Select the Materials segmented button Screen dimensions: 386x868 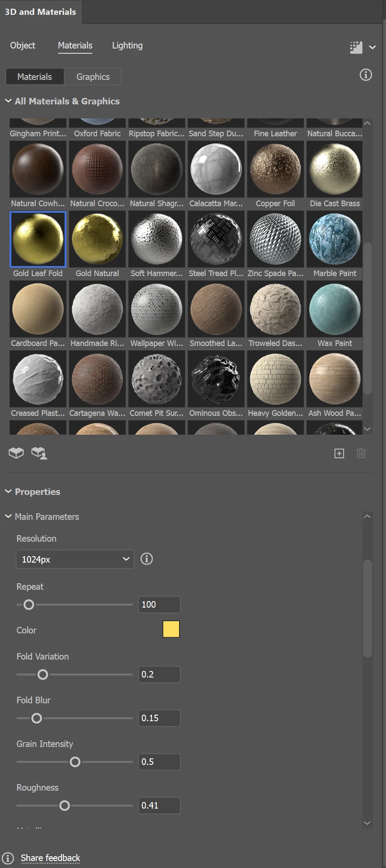[34, 77]
